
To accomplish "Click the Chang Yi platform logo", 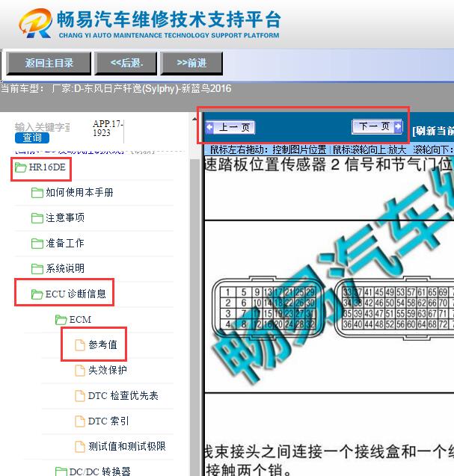I will [35, 23].
